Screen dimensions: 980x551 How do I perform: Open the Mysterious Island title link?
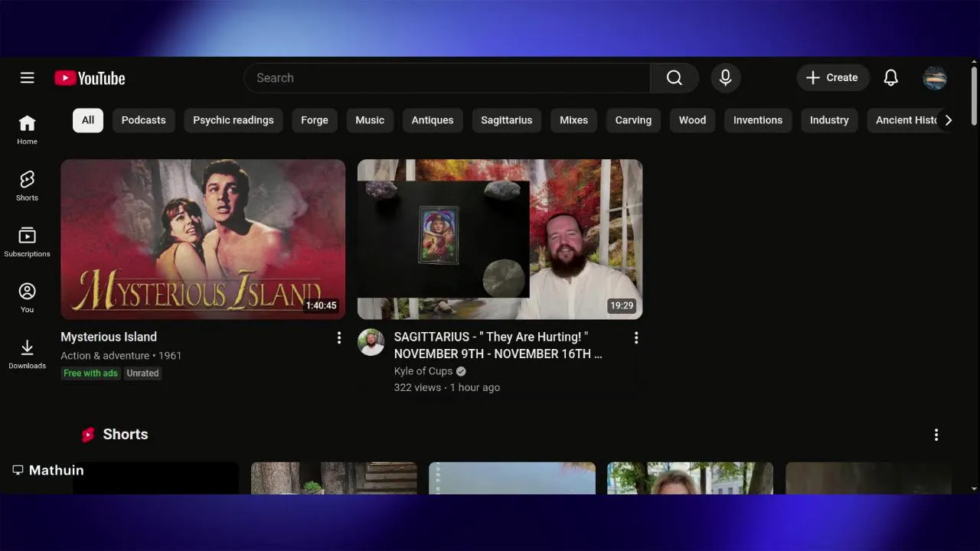[x=109, y=337]
